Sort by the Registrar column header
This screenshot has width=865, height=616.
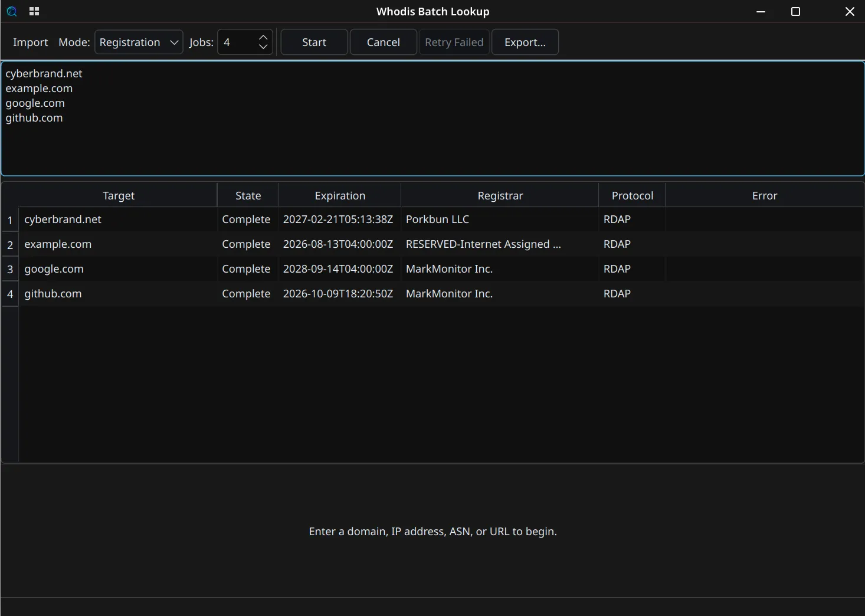tap(500, 195)
